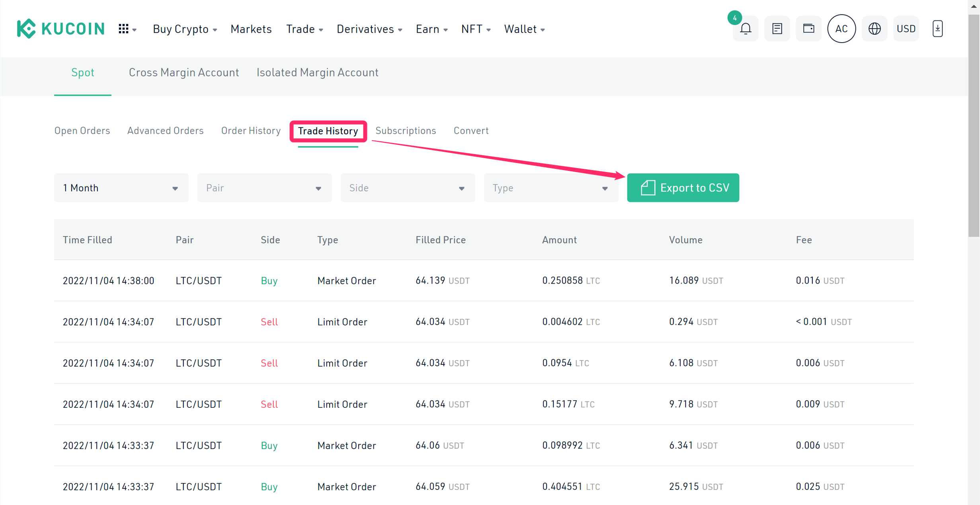Screen dimensions: 980x505
Task: Click the Time Filled column header
Action: point(87,240)
